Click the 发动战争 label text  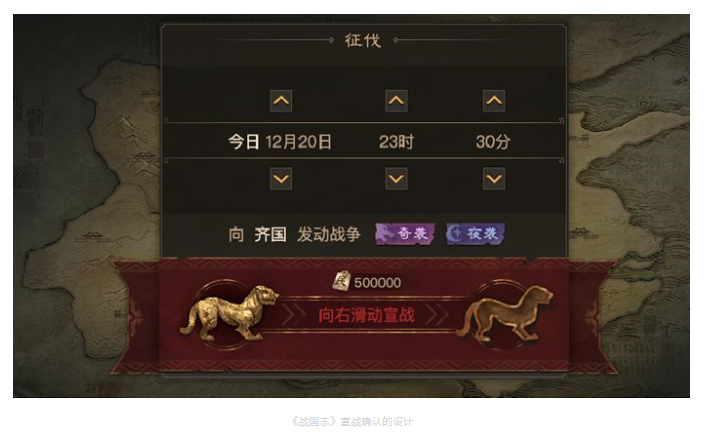click(329, 234)
